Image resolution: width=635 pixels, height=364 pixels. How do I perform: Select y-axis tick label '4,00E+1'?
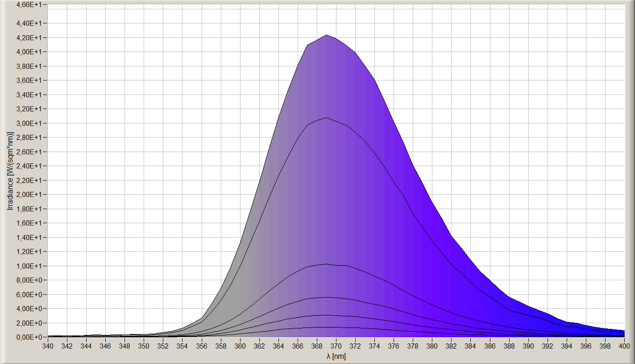(x=29, y=51)
